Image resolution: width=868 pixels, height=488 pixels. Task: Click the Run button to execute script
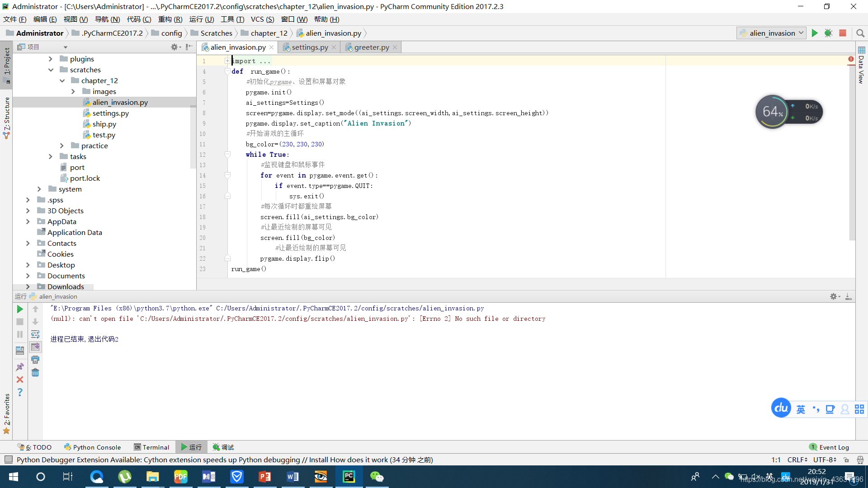click(815, 33)
